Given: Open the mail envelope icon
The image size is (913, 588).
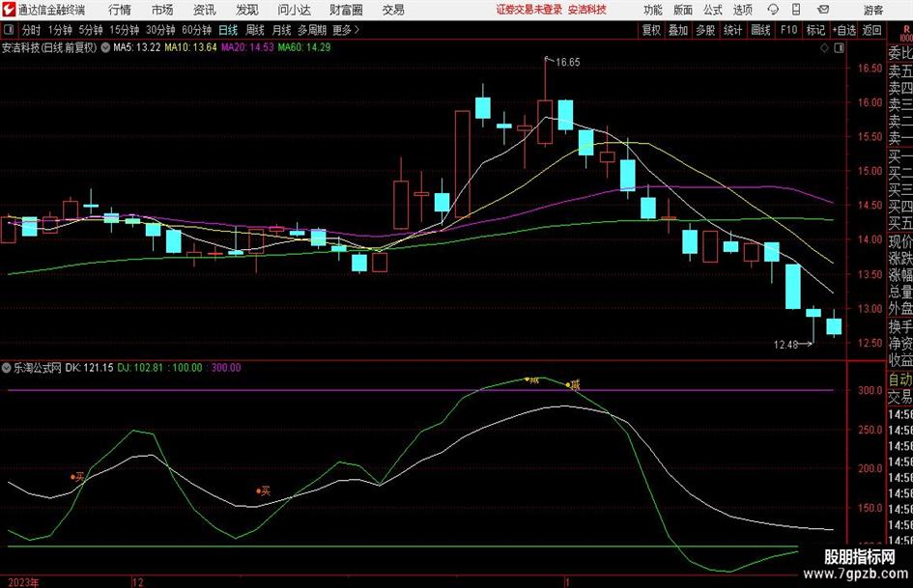Looking at the screenshot, I should tap(823, 10).
